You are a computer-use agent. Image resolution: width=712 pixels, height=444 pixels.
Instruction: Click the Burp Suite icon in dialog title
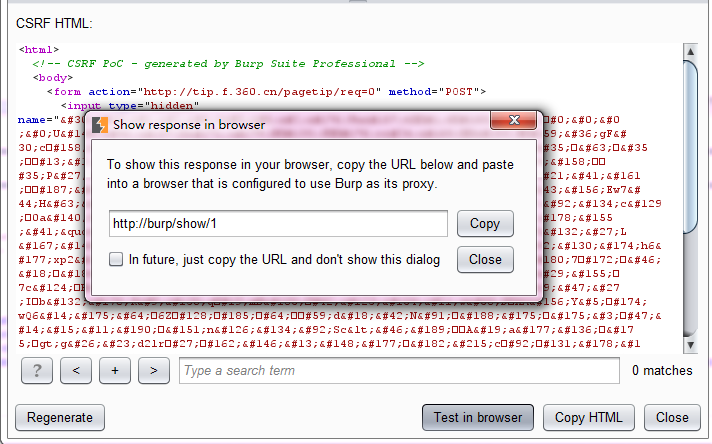click(x=100, y=125)
